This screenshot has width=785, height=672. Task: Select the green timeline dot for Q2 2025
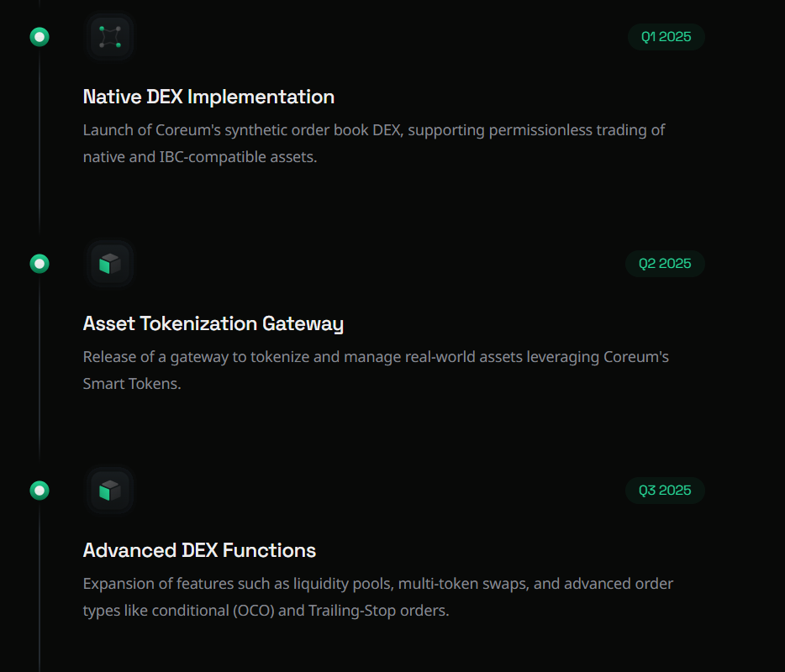tap(40, 264)
